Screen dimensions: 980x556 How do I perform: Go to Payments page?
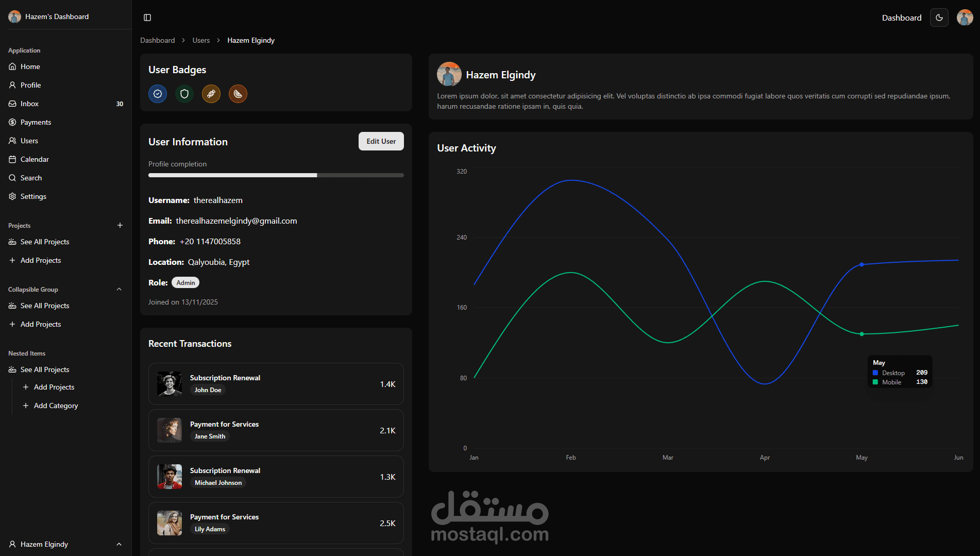[66, 122]
